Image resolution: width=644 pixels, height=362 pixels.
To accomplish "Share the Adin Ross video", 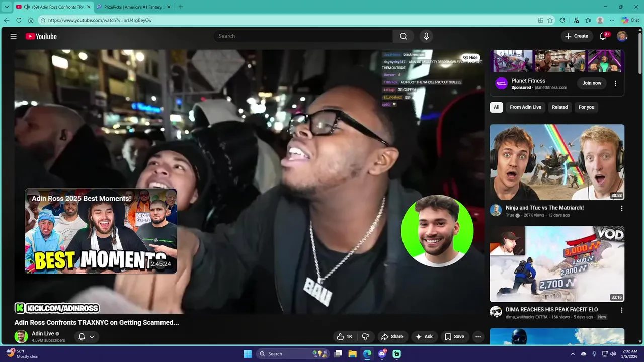I will (x=392, y=337).
